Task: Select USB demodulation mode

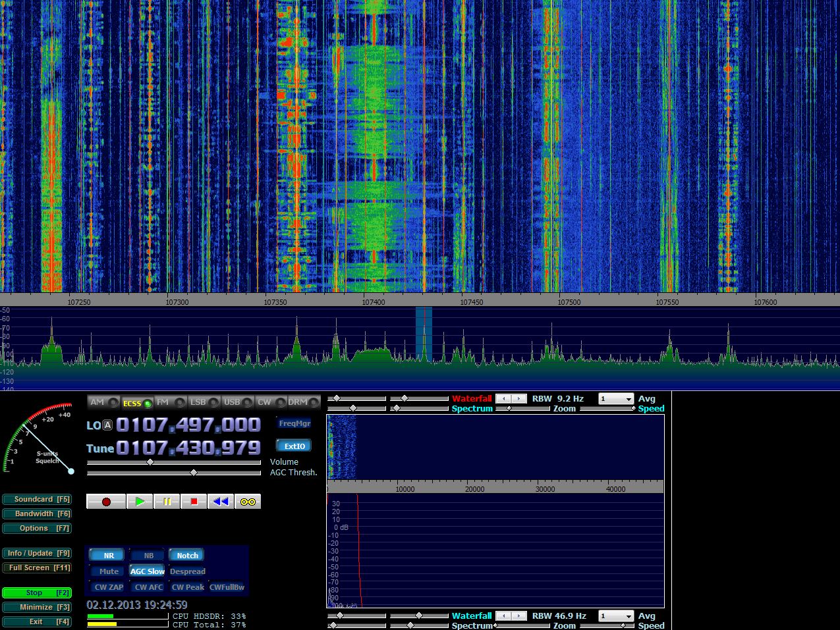Action: click(232, 402)
